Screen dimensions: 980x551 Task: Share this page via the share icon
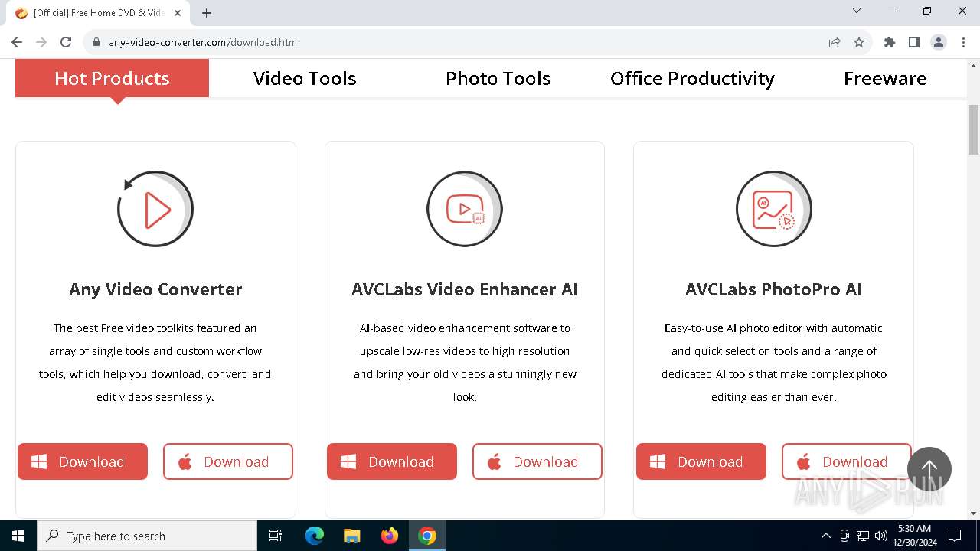pos(835,42)
